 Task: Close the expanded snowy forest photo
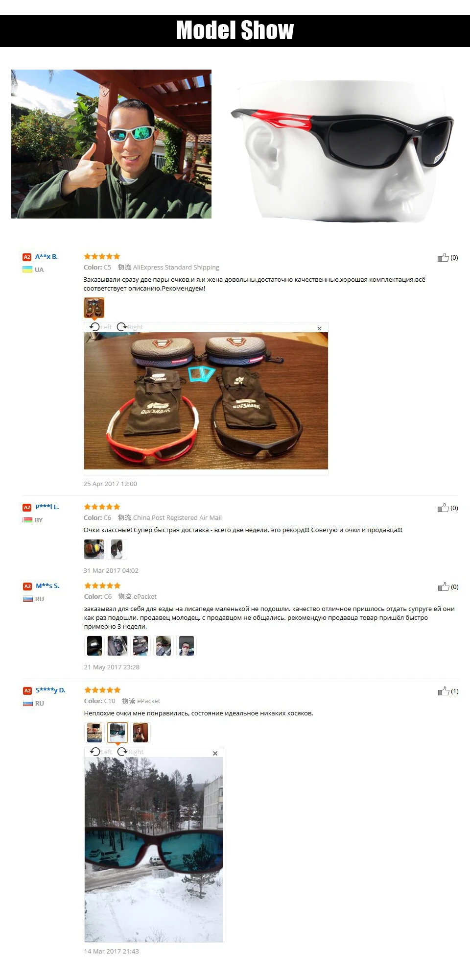click(215, 753)
